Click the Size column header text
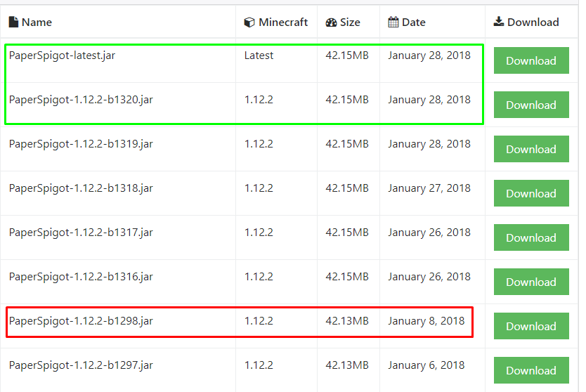The height and width of the screenshot is (392, 586). click(350, 22)
